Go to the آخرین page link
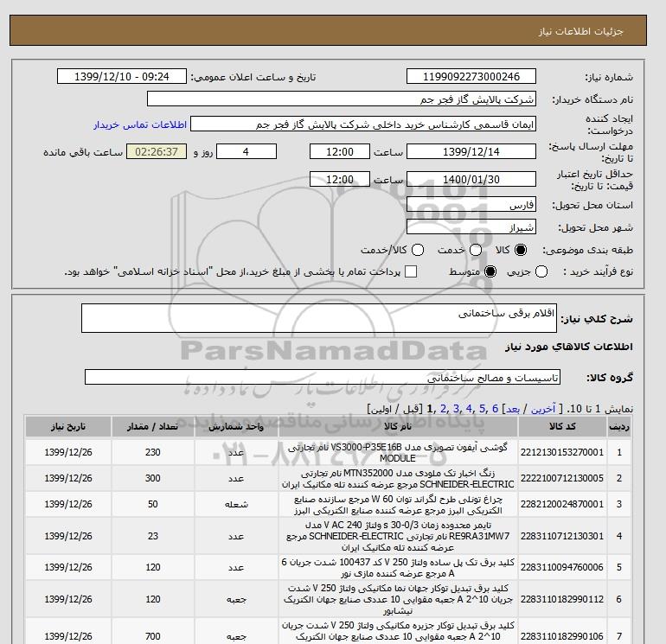 (x=543, y=409)
